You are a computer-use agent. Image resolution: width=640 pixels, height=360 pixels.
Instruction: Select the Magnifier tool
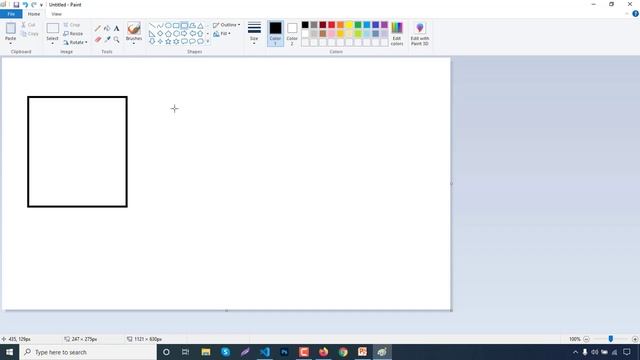(116, 39)
